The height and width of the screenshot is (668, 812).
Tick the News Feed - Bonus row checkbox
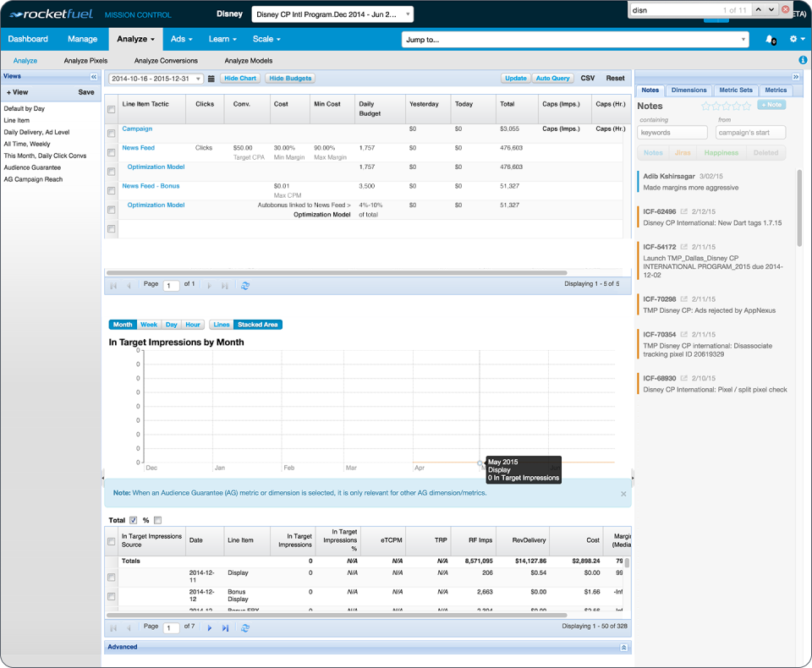[x=112, y=191]
